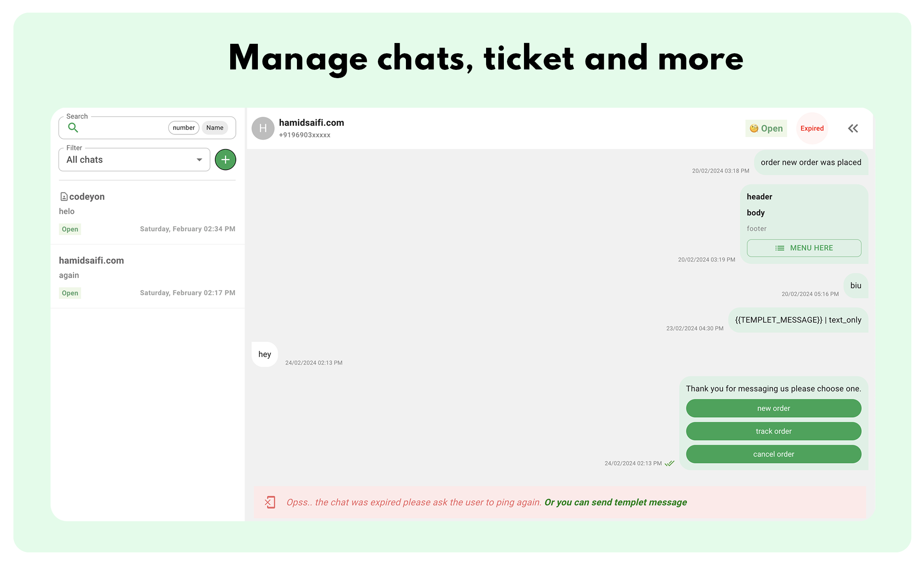The image size is (924, 565).
Task: Click the search magnifier icon
Action: point(73,127)
